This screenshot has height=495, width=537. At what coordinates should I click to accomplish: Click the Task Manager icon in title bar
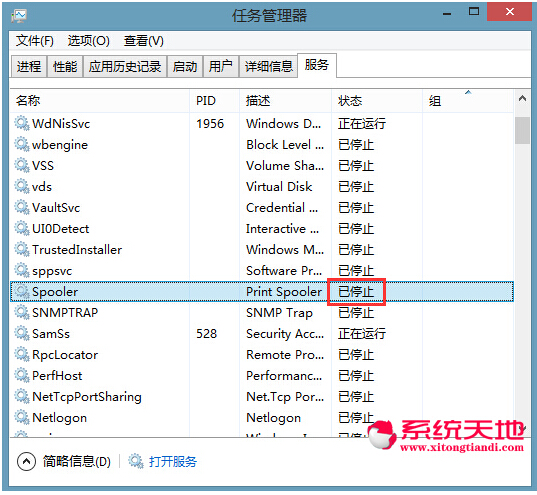19,16
